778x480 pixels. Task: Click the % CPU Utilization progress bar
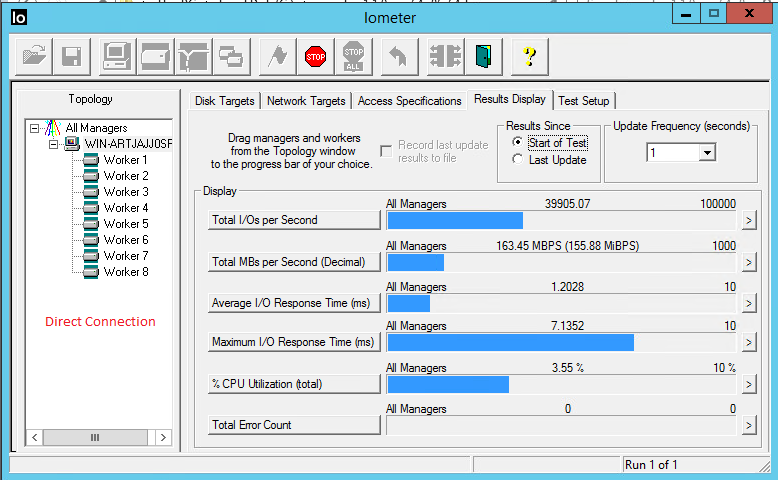(561, 384)
